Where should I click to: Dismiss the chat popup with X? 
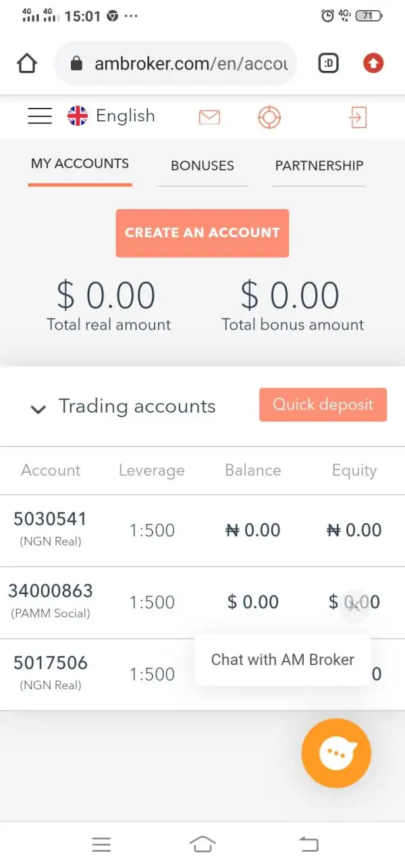click(354, 605)
